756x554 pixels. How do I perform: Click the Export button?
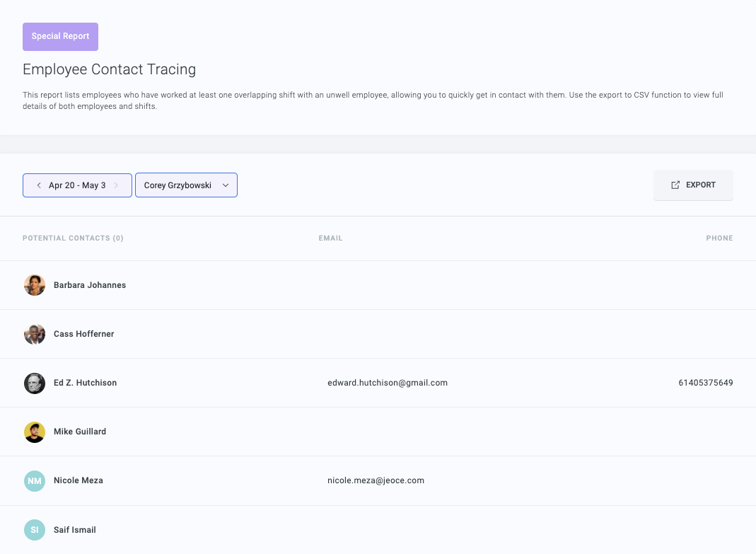click(693, 185)
